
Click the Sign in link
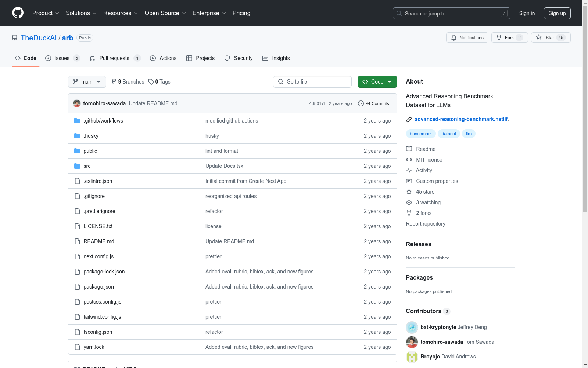coord(527,13)
